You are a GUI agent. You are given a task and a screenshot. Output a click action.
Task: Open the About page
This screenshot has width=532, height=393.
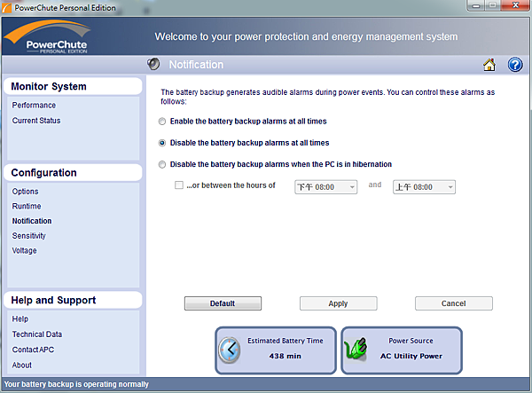tap(21, 365)
